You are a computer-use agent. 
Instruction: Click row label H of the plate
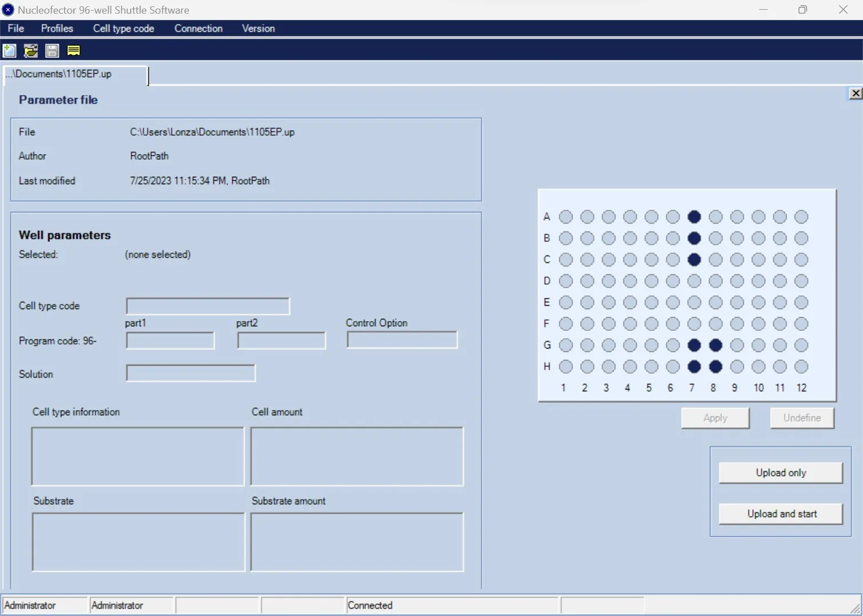tap(547, 367)
